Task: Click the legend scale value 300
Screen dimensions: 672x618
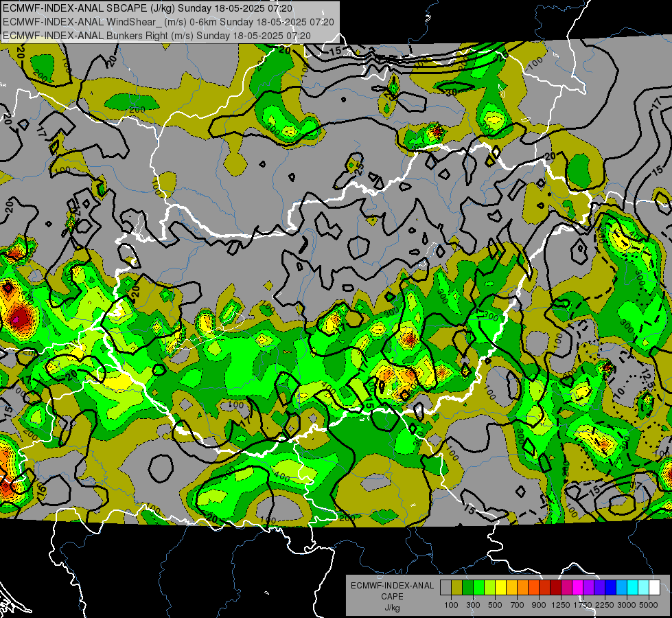Action: pos(473,605)
